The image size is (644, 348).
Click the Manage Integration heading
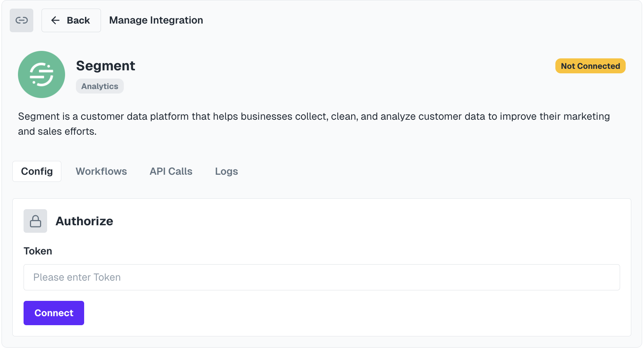(x=156, y=20)
